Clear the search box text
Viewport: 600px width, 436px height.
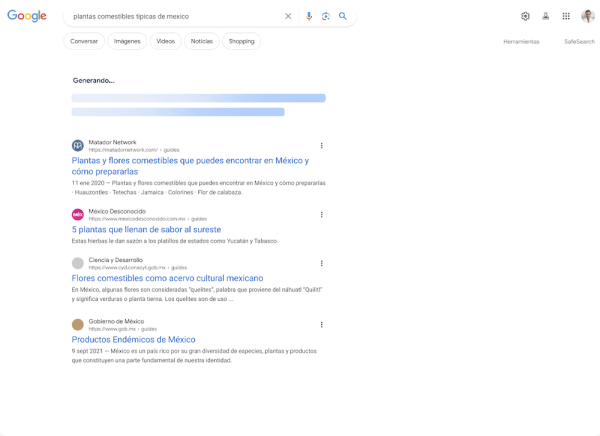click(288, 16)
